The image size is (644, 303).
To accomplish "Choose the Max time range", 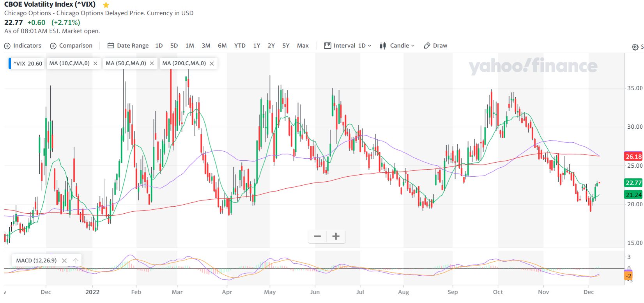I will click(x=303, y=46).
